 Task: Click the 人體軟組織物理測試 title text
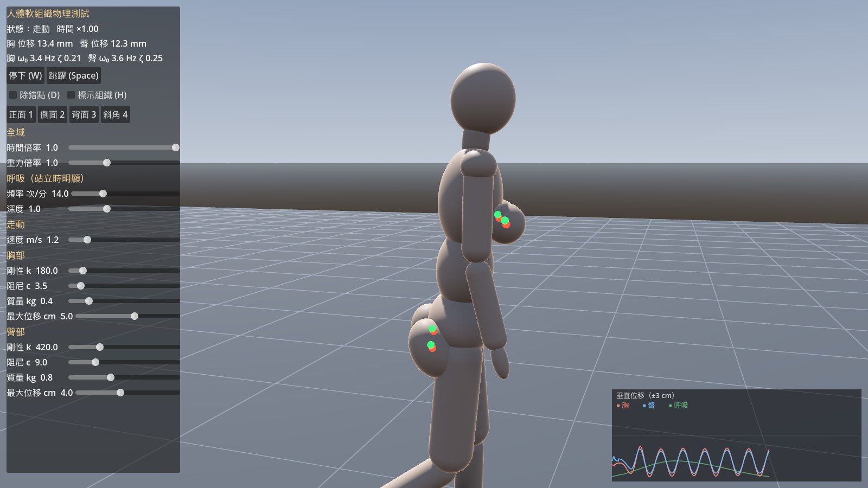coord(48,14)
